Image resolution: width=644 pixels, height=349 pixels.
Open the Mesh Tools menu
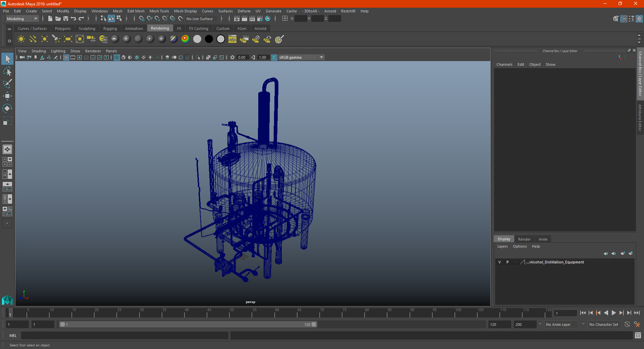159,11
